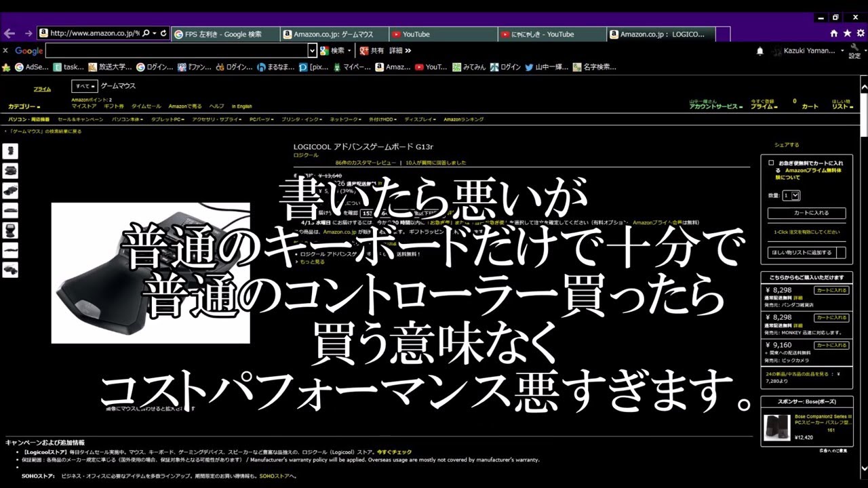Go forward with the browser forward arrow

[x=28, y=33]
